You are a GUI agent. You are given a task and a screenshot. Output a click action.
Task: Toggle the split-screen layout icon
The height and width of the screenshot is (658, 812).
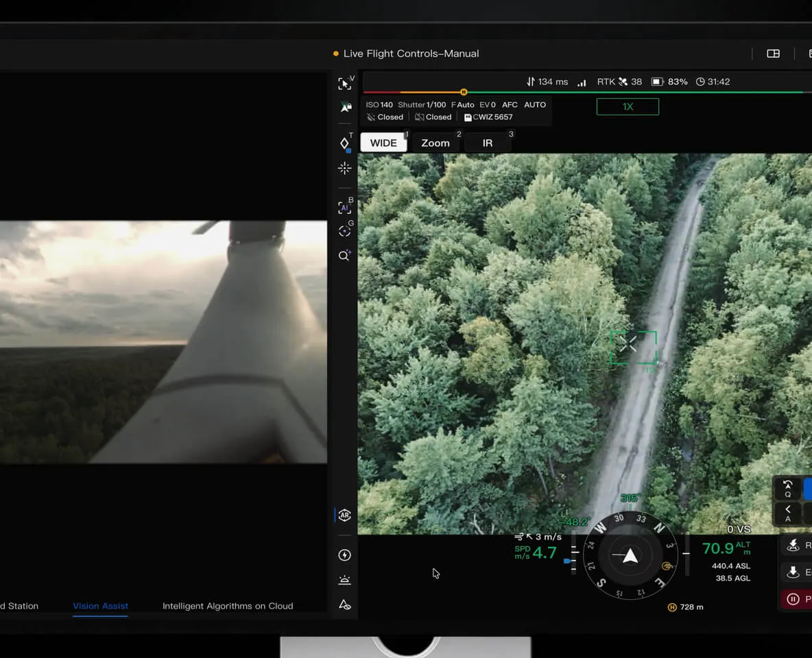coord(773,53)
